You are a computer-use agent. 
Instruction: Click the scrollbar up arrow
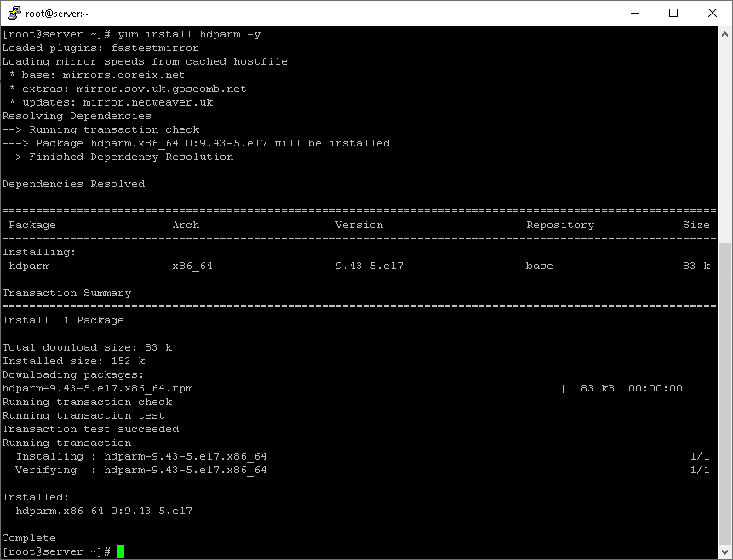pyautogui.click(x=724, y=34)
